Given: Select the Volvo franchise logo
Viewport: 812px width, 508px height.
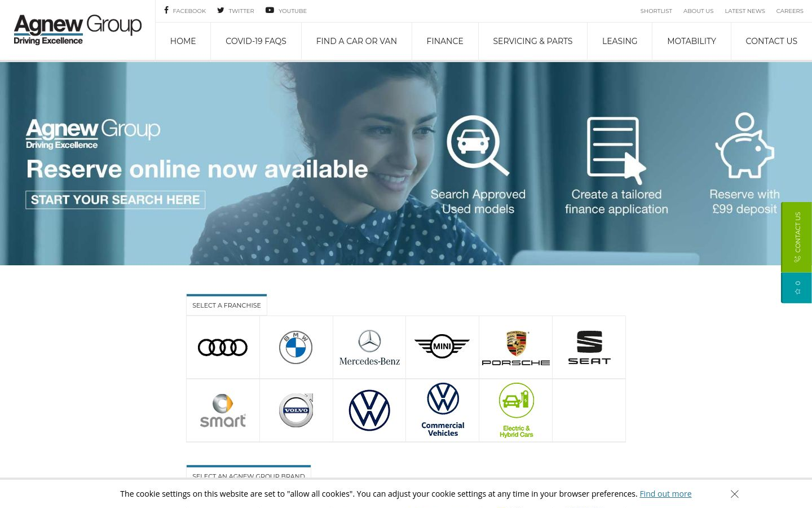Looking at the screenshot, I should [x=296, y=410].
